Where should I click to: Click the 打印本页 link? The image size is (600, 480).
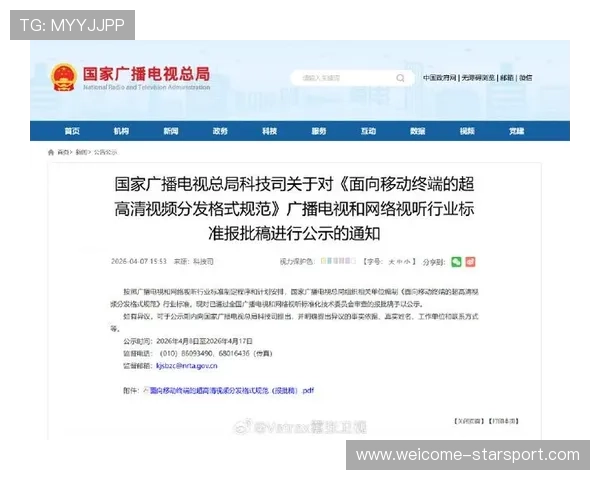504,421
